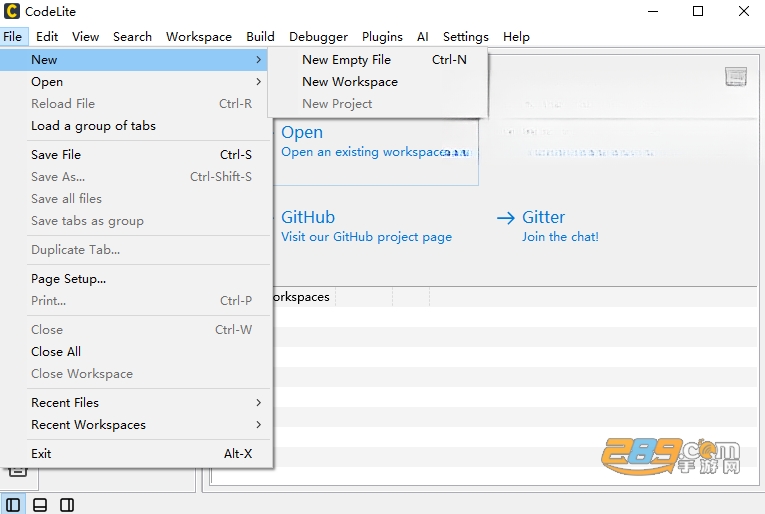Image resolution: width=765 pixels, height=514 pixels.
Task: Select Save As... menu entry
Action: click(x=136, y=177)
